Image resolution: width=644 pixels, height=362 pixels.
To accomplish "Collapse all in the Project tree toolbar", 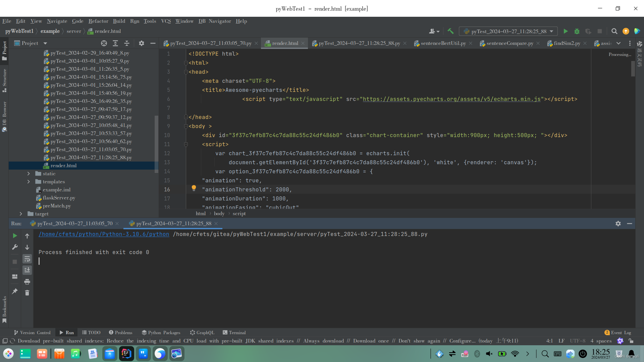I will pyautogui.click(x=126, y=43).
